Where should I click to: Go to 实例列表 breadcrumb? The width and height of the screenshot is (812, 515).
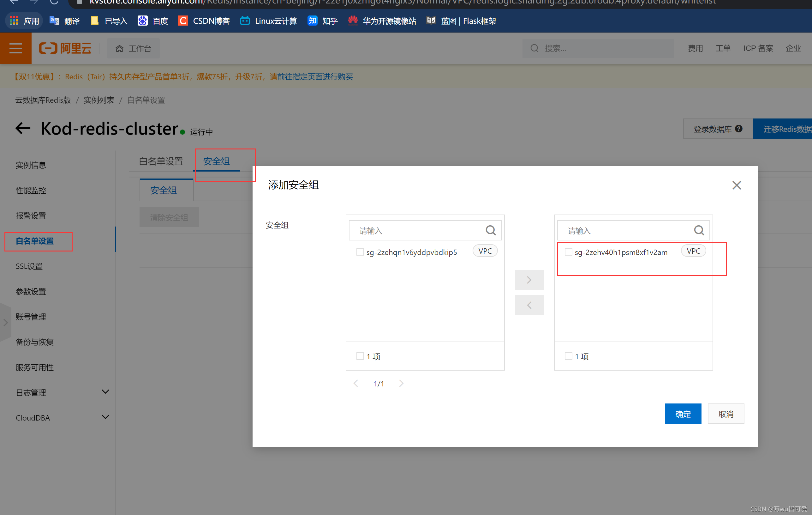click(x=99, y=100)
